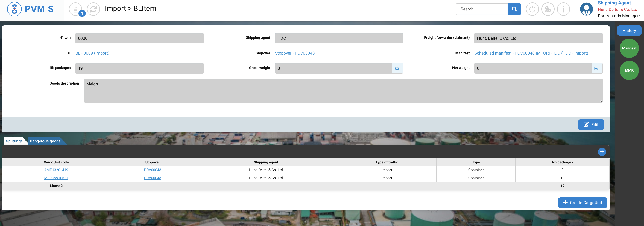The image size is (644, 226).
Task: Open the BL - 0009 (Import) link
Action: point(92,53)
